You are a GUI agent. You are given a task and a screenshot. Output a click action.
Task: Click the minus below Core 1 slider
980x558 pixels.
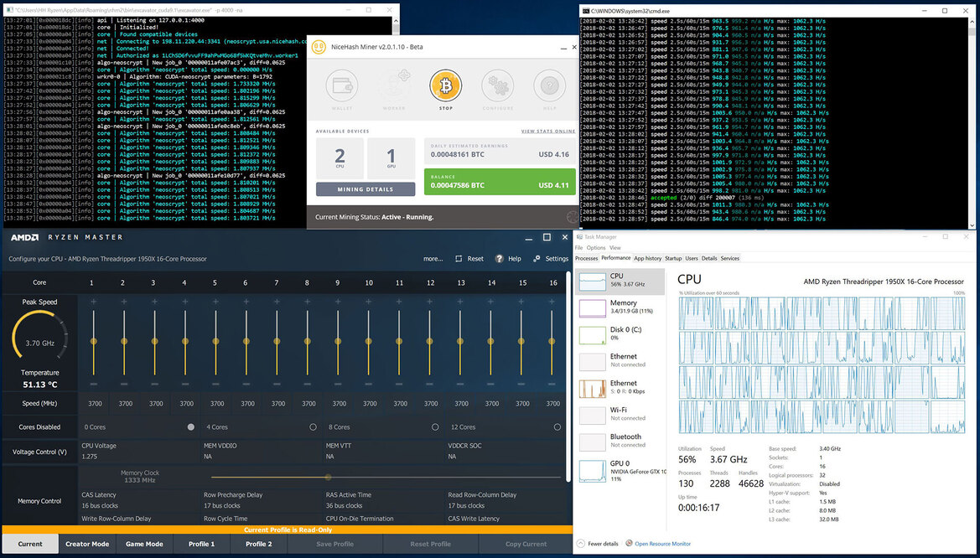click(x=94, y=385)
